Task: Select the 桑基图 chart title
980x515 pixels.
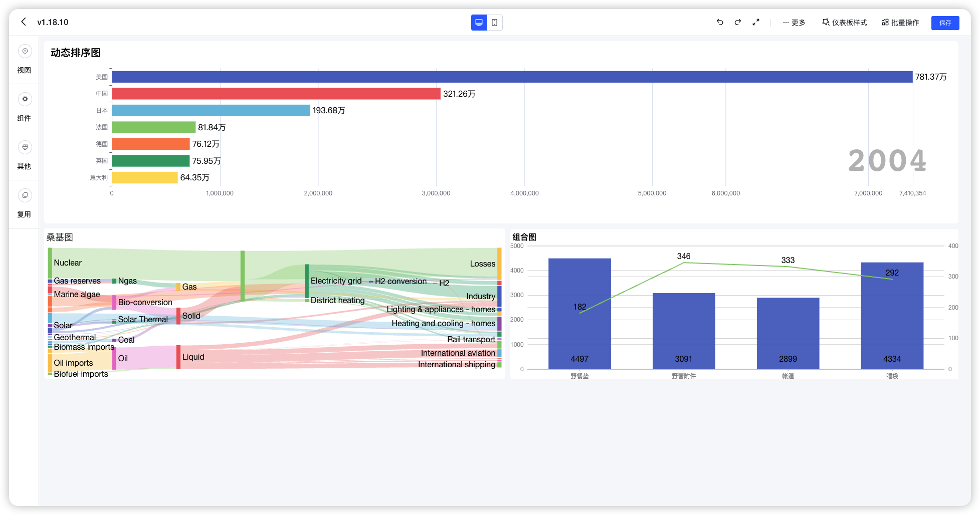Action: [60, 237]
